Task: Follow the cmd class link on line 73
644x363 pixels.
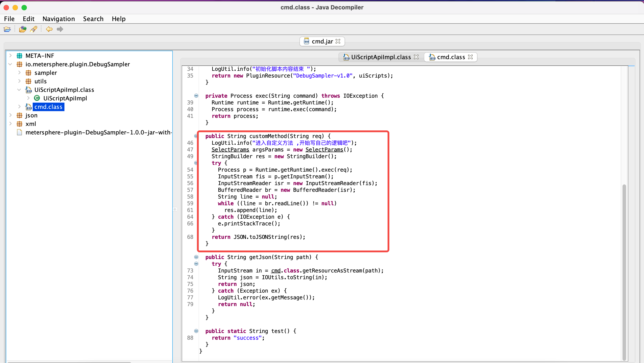Action: (x=276, y=271)
